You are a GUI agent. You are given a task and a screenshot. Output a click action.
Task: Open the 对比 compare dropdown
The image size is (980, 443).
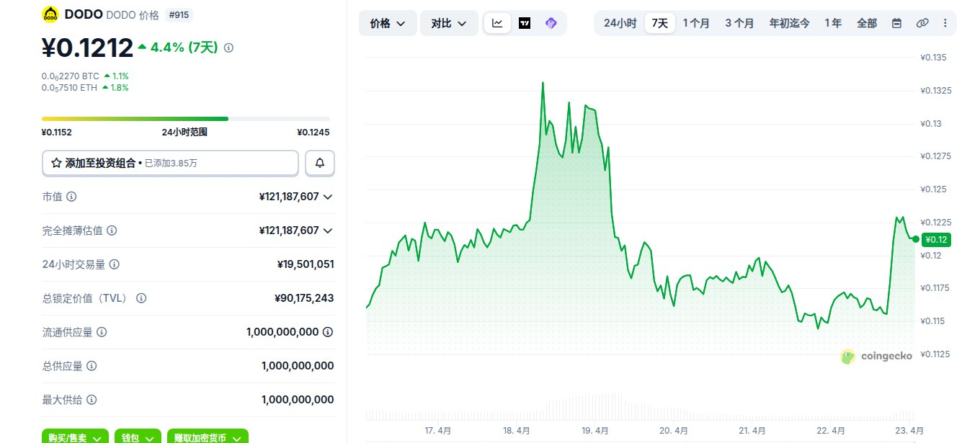point(449,23)
